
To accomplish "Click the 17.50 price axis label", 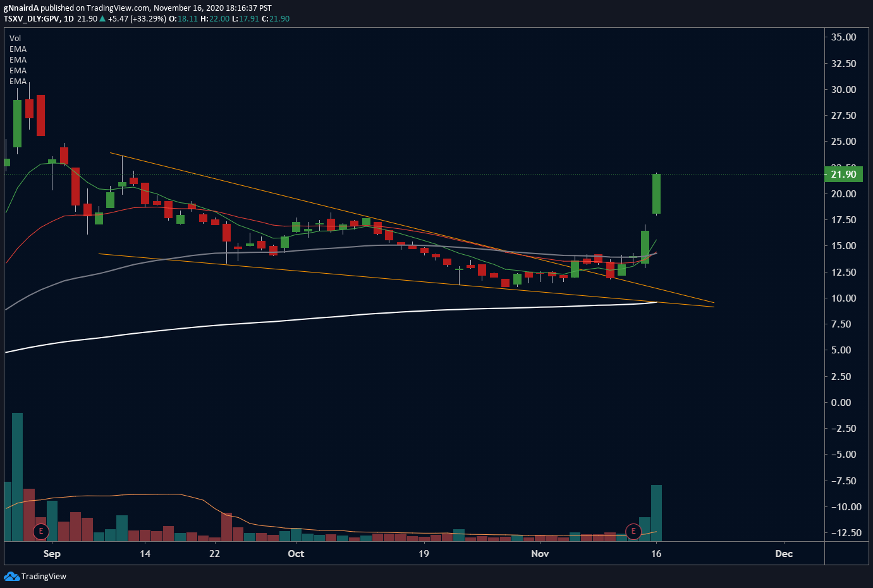I will coord(843,220).
